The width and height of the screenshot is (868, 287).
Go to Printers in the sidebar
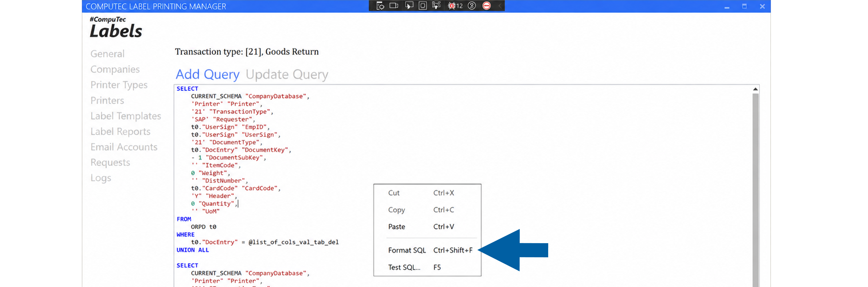[x=107, y=100]
